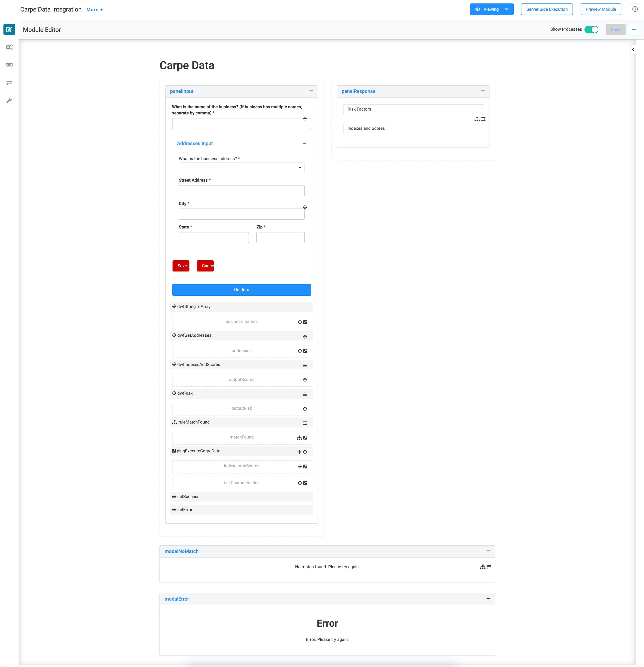Open the wrench tools sidebar icon
This screenshot has height=667, width=644.
pos(9,100)
